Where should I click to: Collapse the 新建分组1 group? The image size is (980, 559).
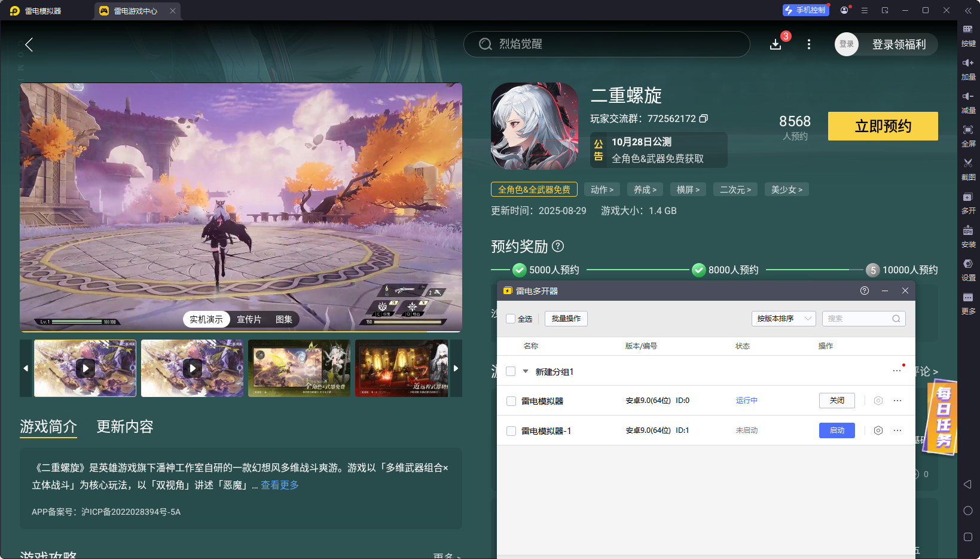click(x=524, y=371)
